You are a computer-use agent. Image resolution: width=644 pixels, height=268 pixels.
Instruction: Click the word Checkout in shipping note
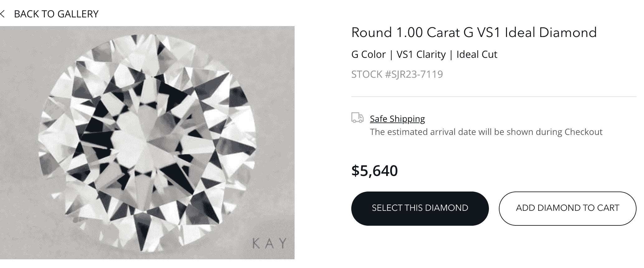tap(583, 132)
